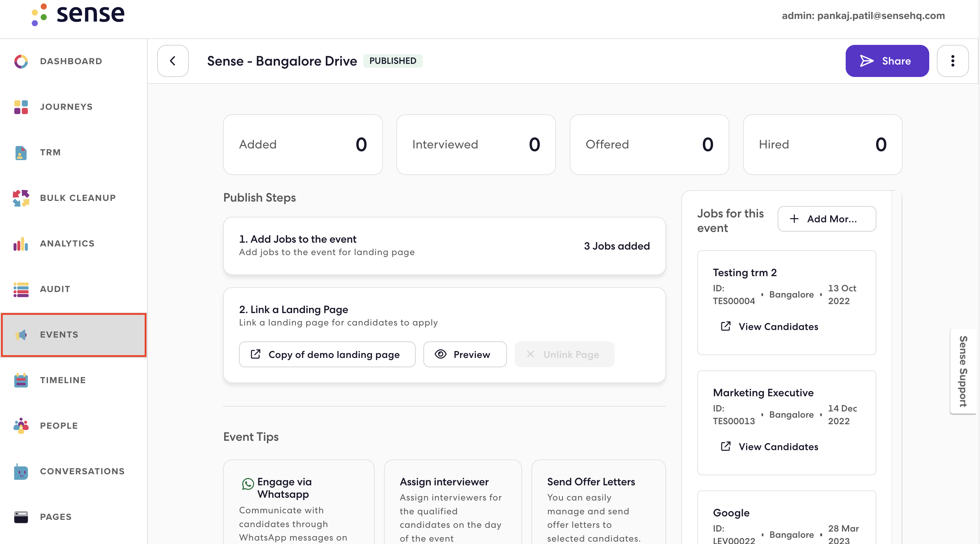Click the Events megaphone icon
Viewport: 980px width, 544px height.
(21, 334)
